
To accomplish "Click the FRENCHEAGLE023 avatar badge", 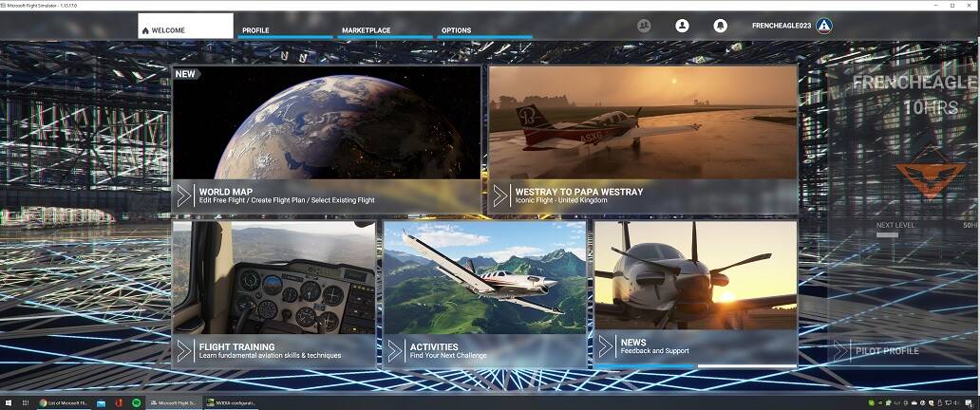I will click(x=824, y=26).
